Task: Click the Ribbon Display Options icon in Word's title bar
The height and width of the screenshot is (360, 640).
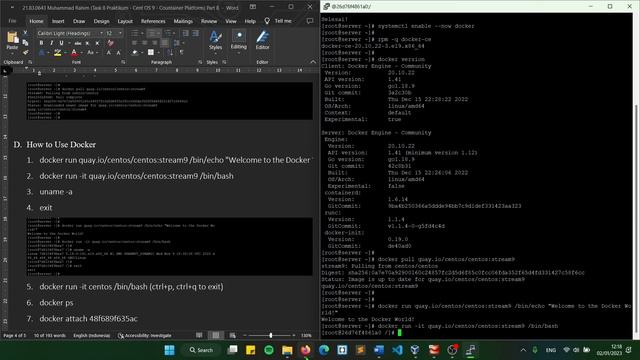Action: 253,7
